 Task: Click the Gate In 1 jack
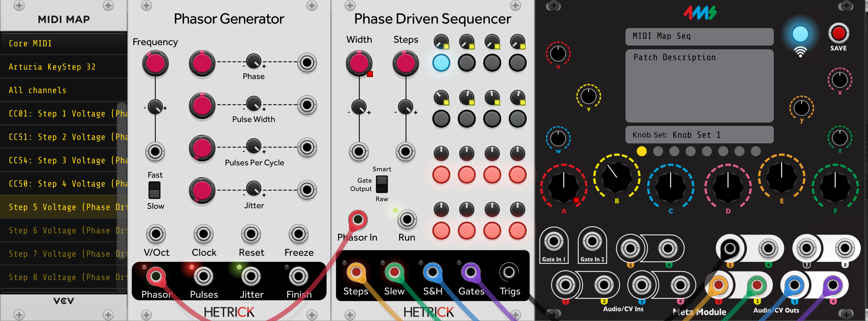(554, 242)
